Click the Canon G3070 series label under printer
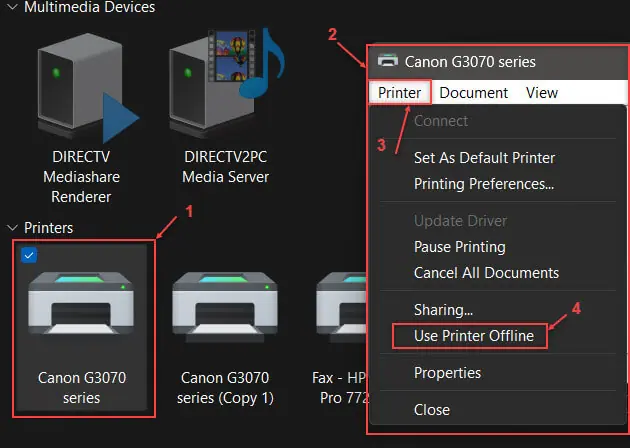 pos(82,388)
